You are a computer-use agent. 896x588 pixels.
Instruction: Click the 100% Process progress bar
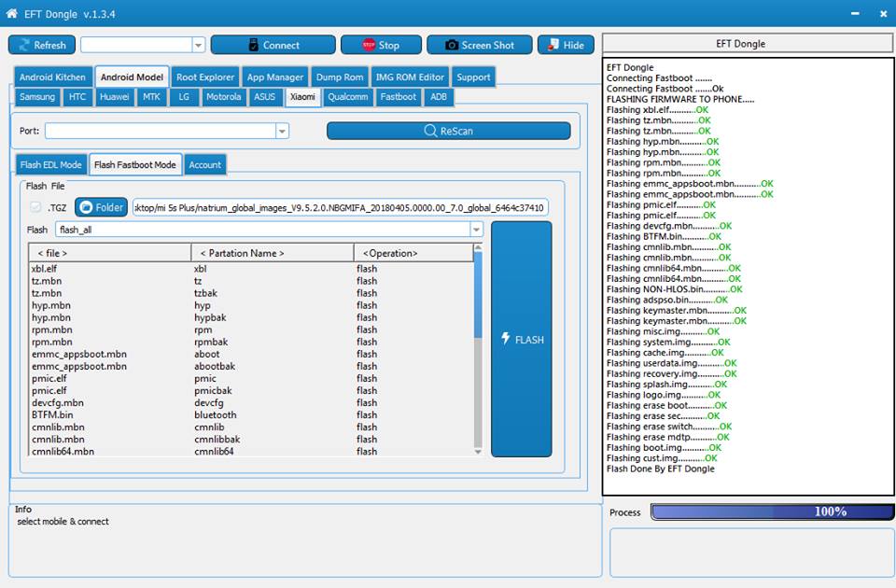[772, 511]
